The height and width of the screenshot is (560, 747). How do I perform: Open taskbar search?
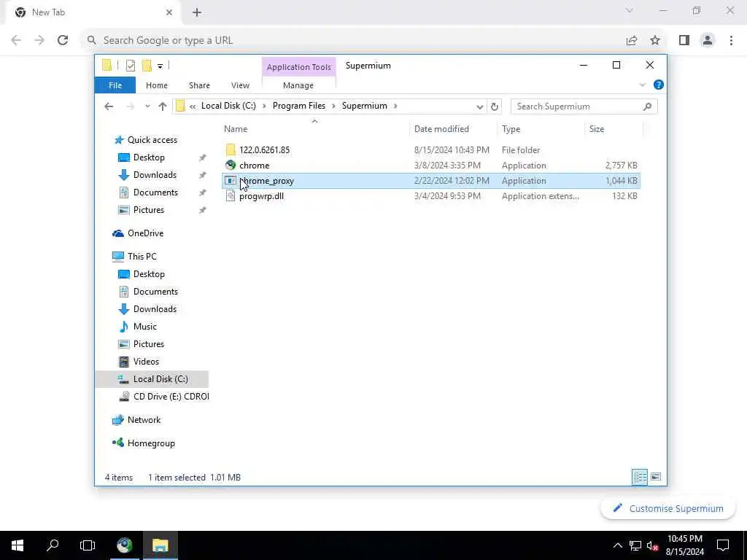pos(53,545)
